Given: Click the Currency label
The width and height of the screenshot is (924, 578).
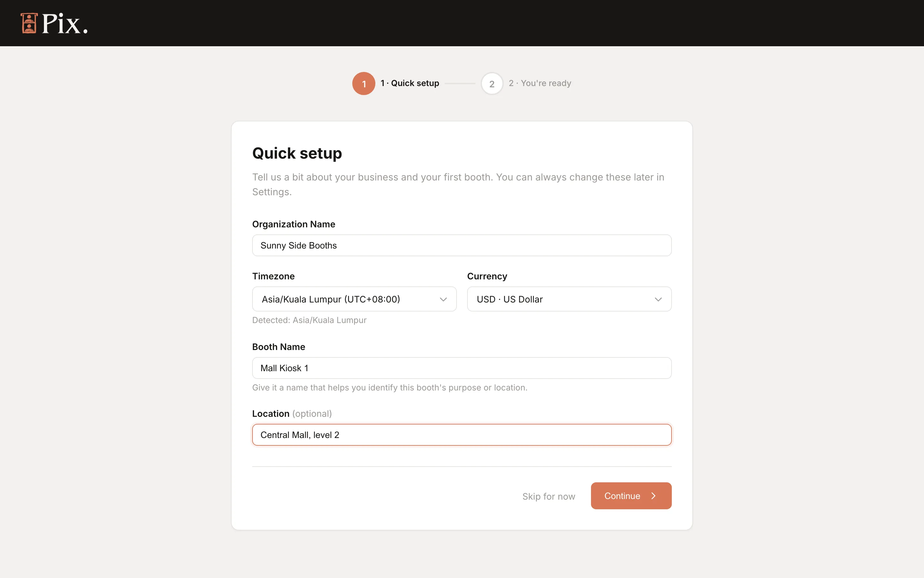Looking at the screenshot, I should [x=487, y=276].
